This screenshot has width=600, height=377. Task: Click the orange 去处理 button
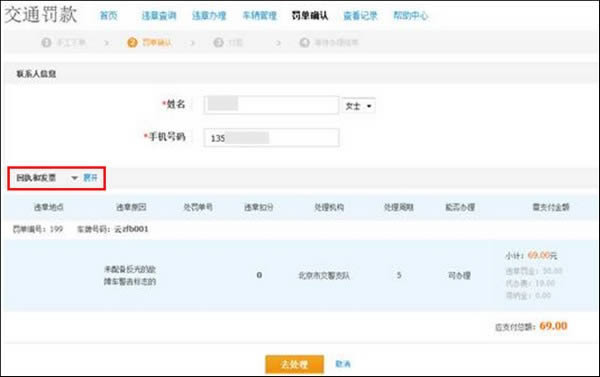click(294, 364)
